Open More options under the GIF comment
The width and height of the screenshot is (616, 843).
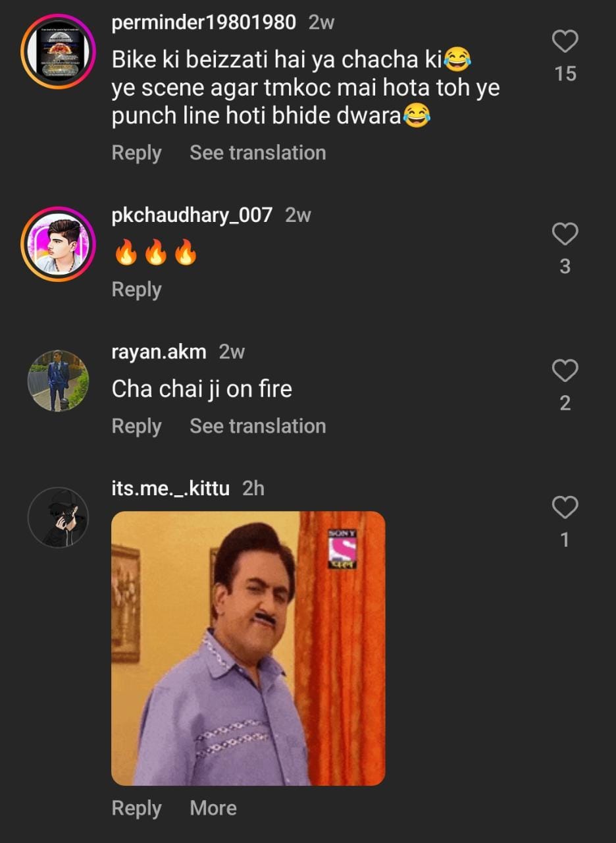(213, 808)
